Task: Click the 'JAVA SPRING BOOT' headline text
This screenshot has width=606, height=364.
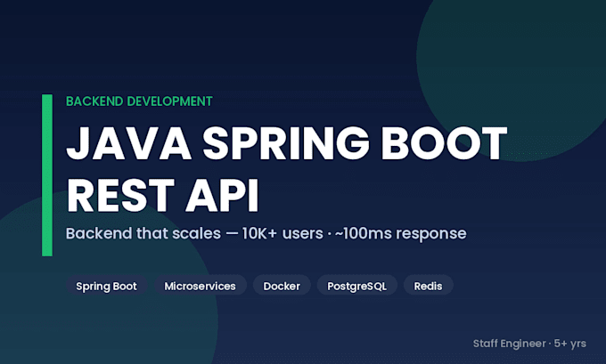Action: 286,142
